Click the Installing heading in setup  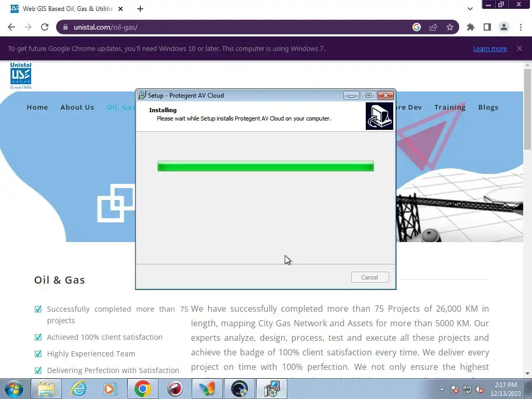pos(163,110)
